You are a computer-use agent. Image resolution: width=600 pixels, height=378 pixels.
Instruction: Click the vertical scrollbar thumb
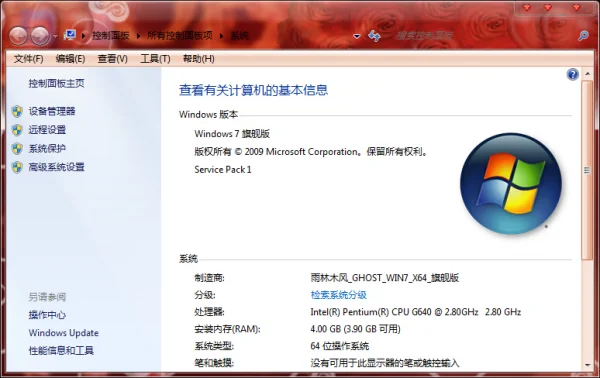coord(587,171)
